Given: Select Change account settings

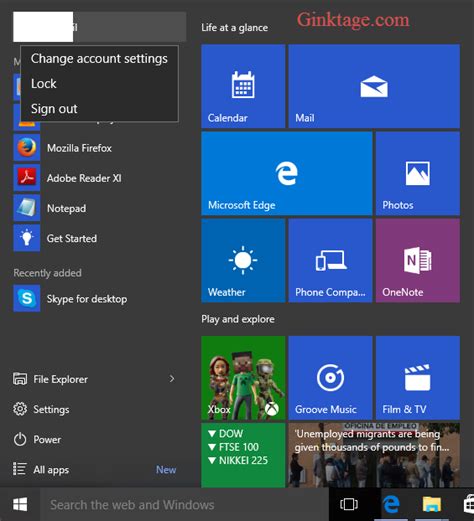Looking at the screenshot, I should (x=99, y=59).
